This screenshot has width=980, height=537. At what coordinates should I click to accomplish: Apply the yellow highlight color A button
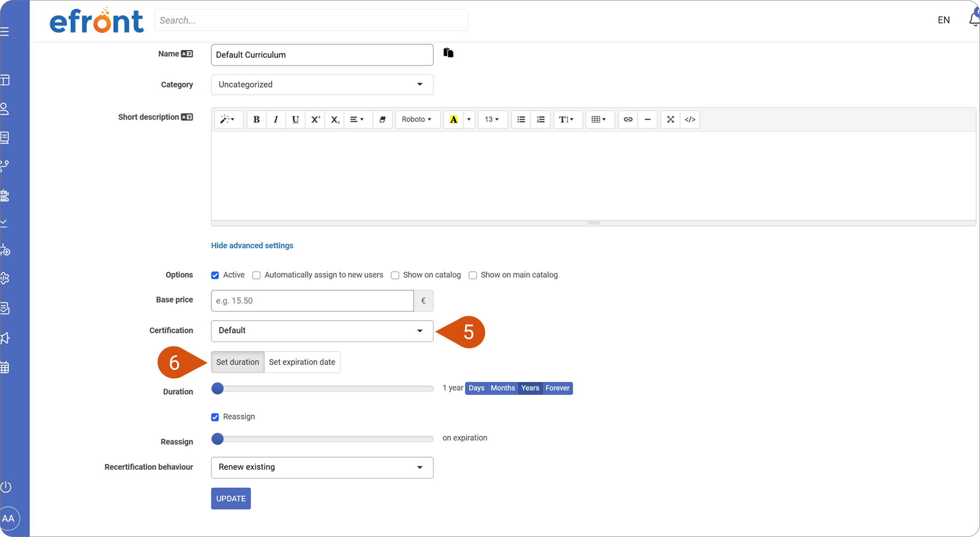coord(453,120)
